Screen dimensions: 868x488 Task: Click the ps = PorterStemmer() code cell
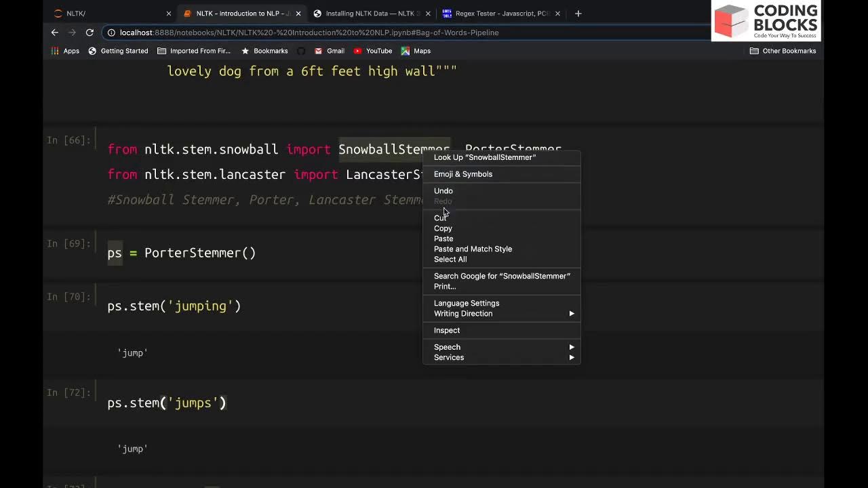(182, 253)
